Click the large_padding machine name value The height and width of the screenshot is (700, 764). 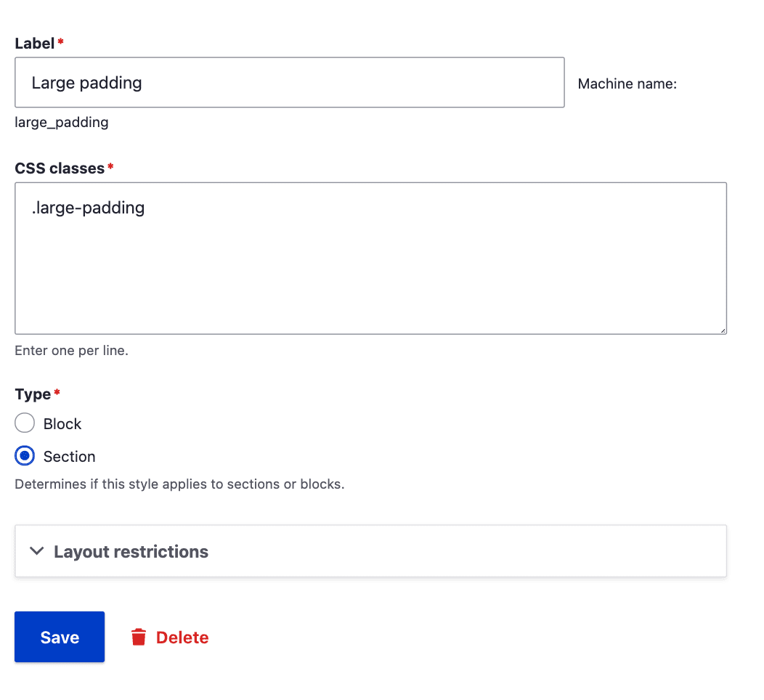(62, 122)
